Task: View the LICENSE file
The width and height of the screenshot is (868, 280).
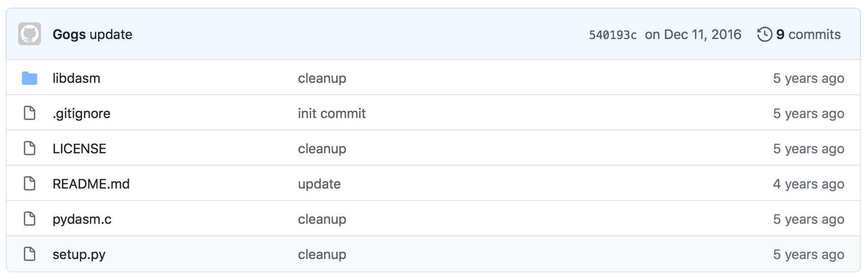Action: pos(79,149)
